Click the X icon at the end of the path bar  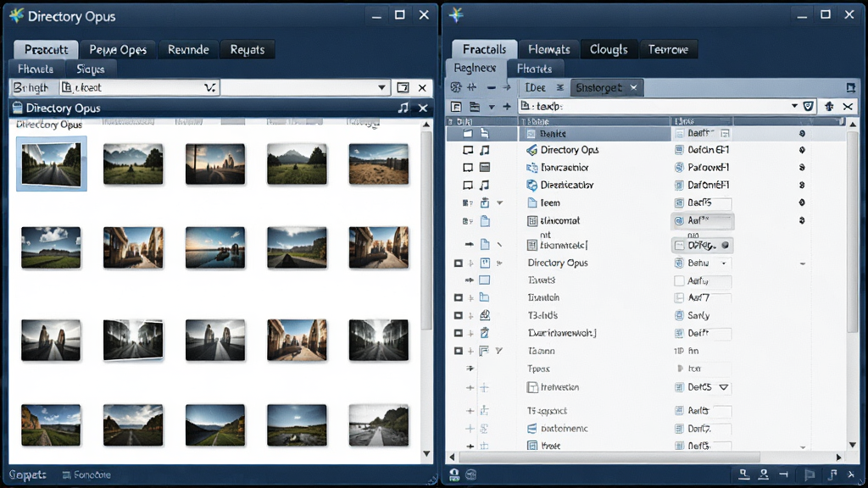848,106
